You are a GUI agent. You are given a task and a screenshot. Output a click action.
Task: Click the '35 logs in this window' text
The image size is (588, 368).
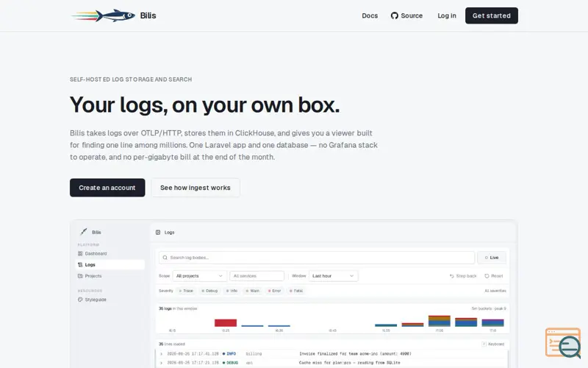tap(178, 308)
